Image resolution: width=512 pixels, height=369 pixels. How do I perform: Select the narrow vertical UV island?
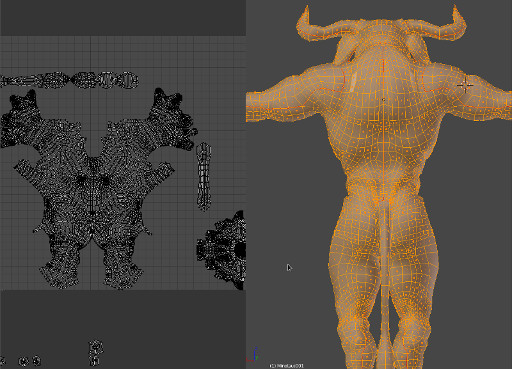coord(204,176)
